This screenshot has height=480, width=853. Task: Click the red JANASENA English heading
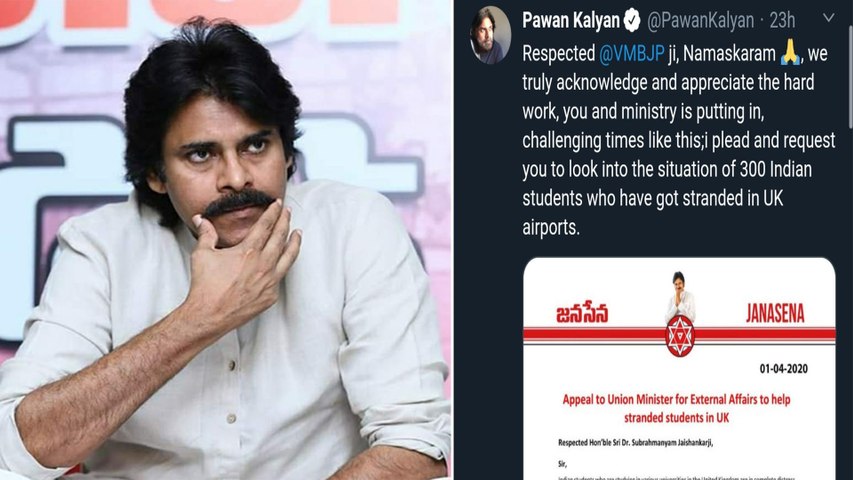(x=775, y=313)
